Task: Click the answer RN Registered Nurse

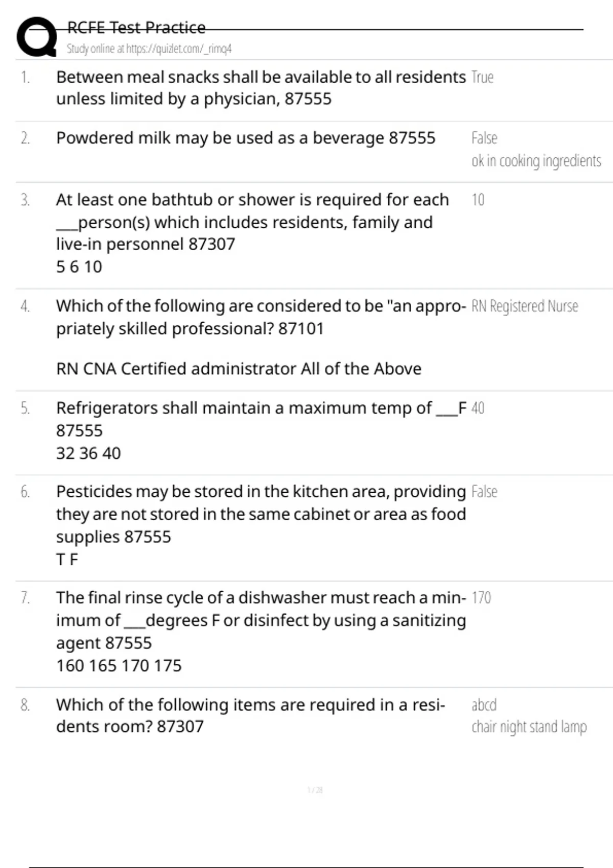Action: [x=525, y=306]
